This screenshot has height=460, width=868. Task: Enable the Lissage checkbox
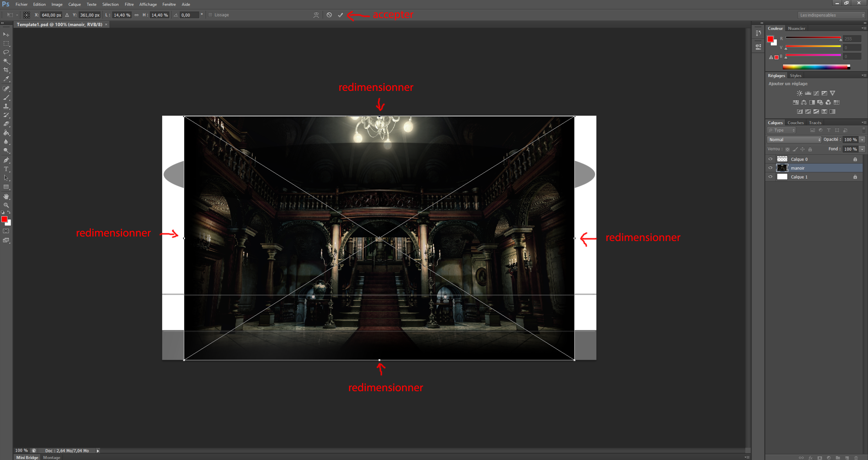tap(210, 15)
